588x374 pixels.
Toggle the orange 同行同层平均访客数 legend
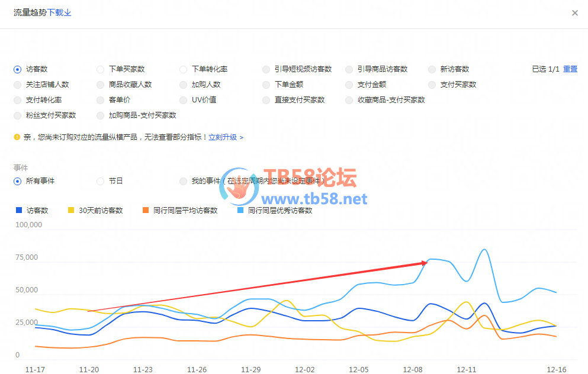[x=180, y=210]
